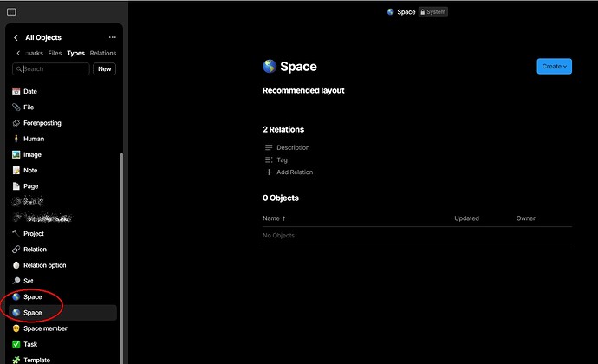
Task: Click the plus icon for Add Relation
Action: [x=269, y=172]
